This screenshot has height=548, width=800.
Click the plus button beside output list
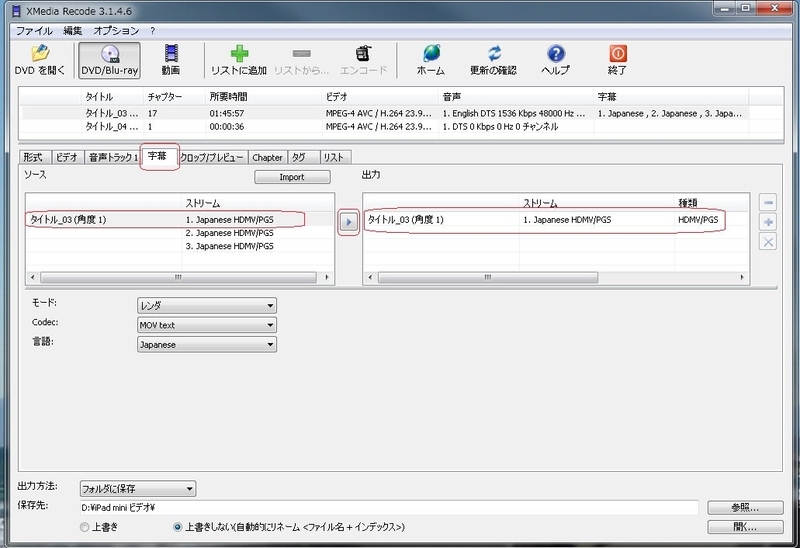pyautogui.click(x=768, y=222)
